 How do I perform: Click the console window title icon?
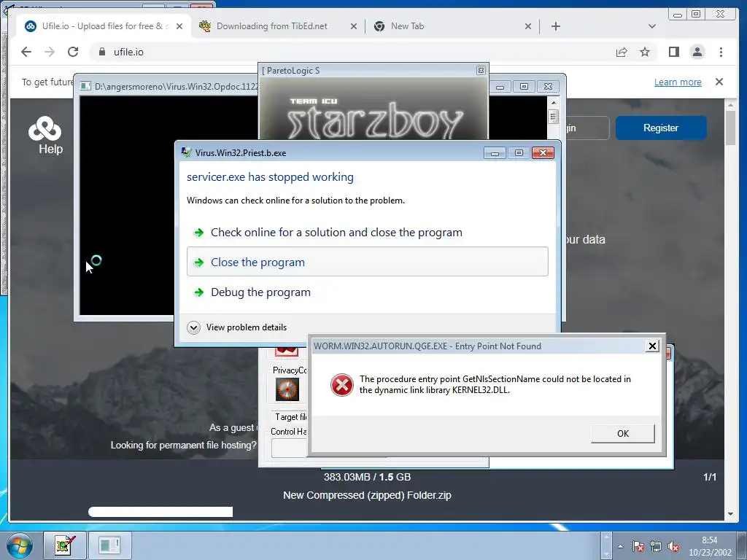click(x=86, y=86)
